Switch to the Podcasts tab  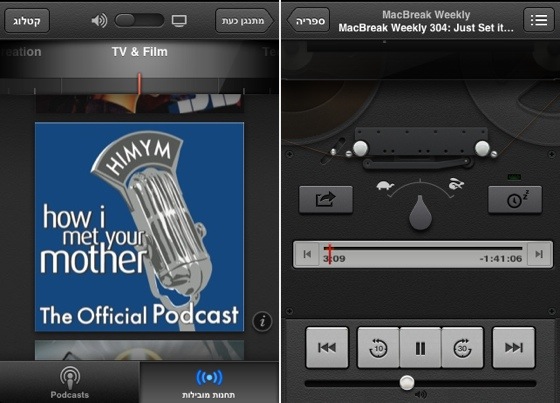tap(70, 382)
